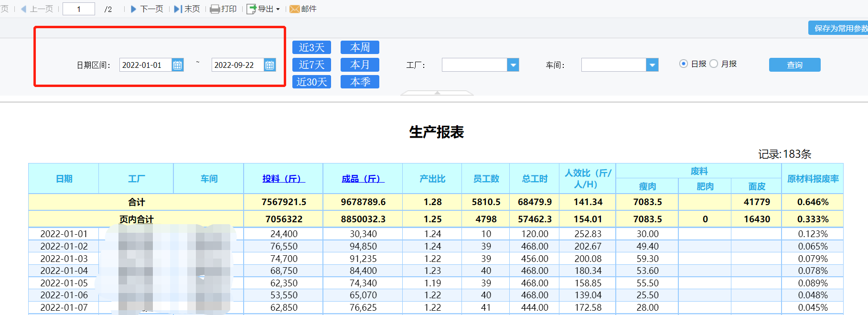Click the table date cell 2022-01-02
Screen dimensions: 868x315
coord(64,247)
